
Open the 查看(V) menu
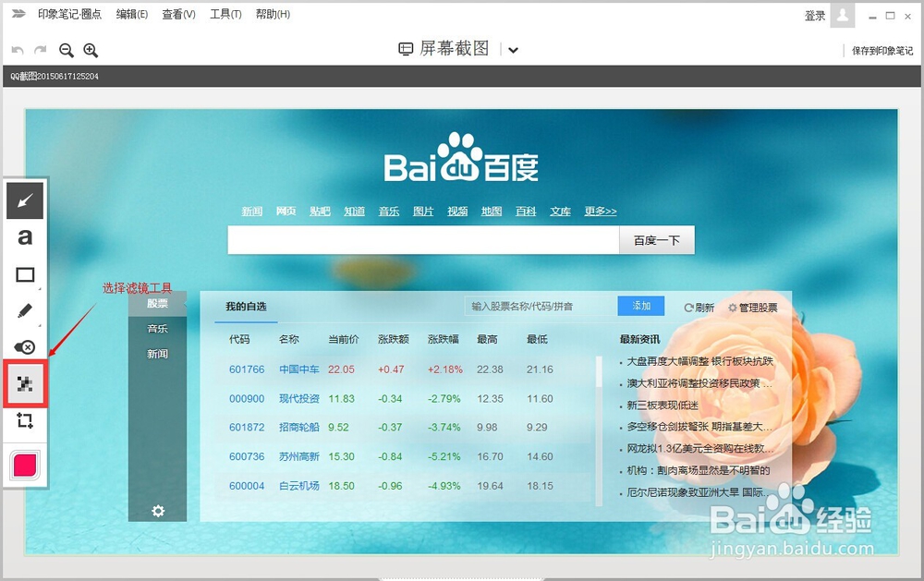(x=178, y=14)
